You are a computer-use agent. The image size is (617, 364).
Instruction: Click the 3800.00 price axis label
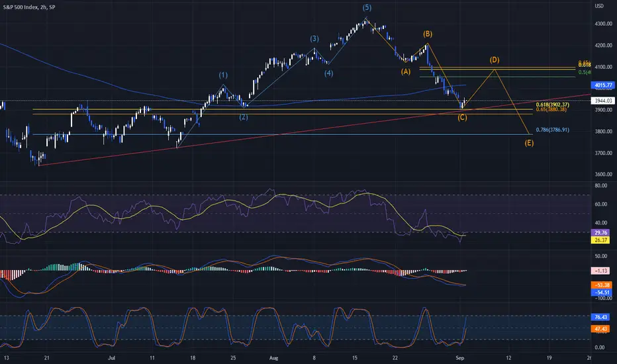coord(603,132)
